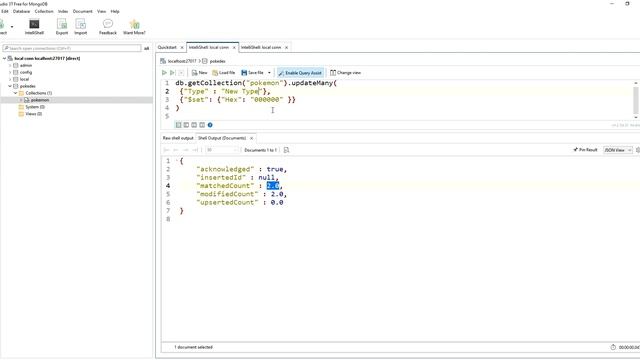Close the second IntelliShell tab
The width and height of the screenshot is (640, 360).
pos(287,48)
